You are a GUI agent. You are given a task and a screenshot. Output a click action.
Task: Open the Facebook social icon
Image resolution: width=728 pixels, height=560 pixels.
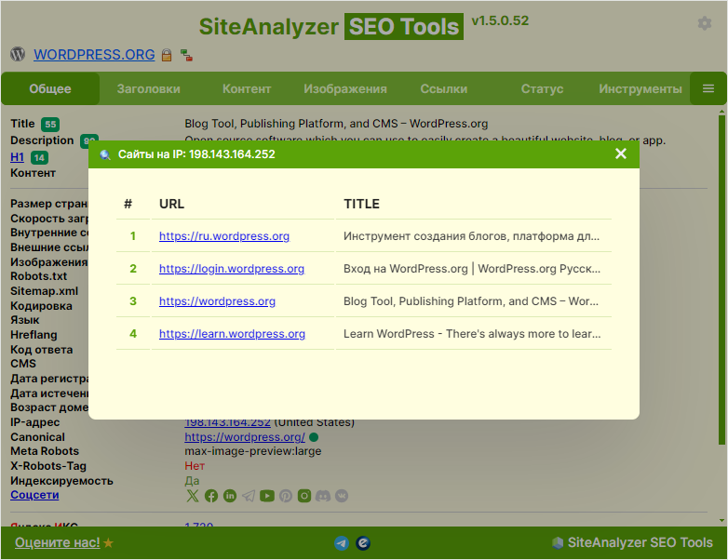click(211, 496)
